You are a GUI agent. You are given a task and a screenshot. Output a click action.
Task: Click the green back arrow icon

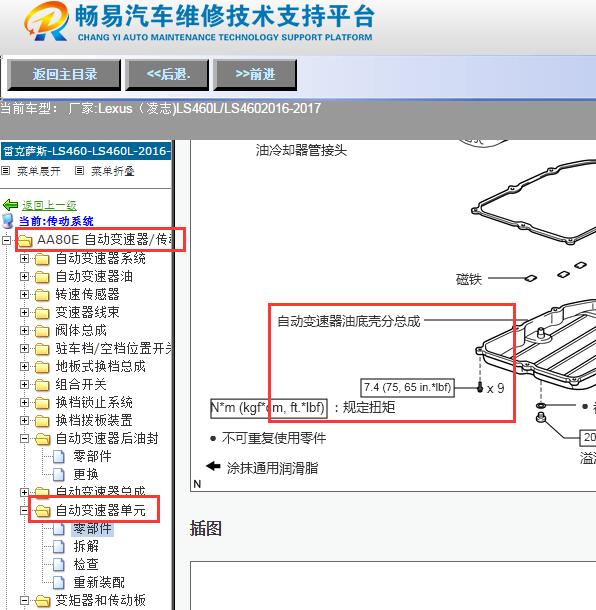pyautogui.click(x=10, y=205)
